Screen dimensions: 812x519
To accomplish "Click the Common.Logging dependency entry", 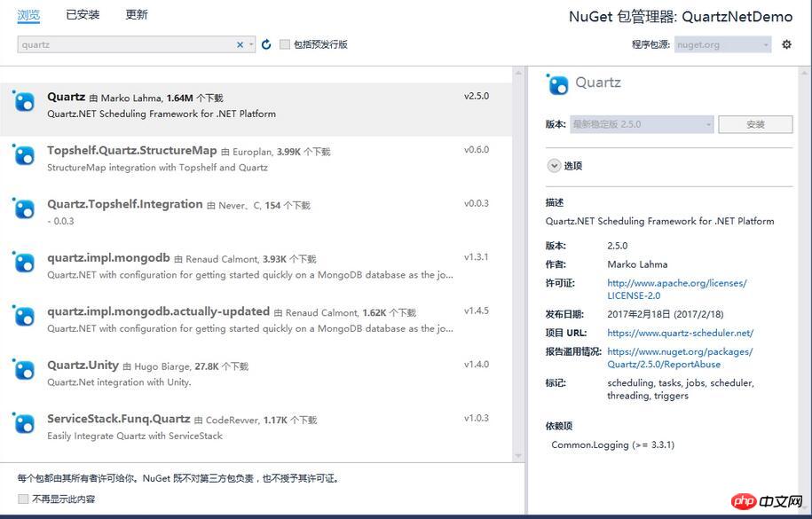I will (612, 444).
